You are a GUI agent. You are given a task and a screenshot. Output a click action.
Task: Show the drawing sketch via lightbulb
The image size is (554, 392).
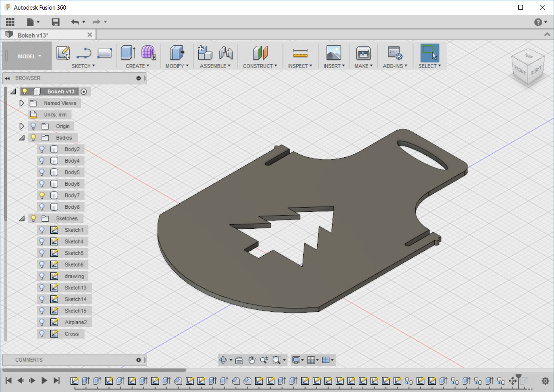pos(42,276)
